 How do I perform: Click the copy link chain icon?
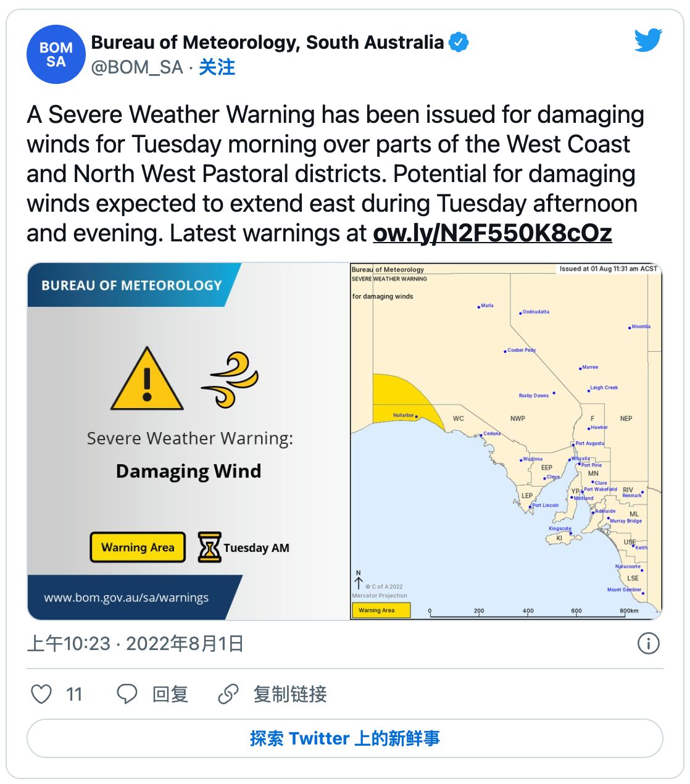coord(228,694)
